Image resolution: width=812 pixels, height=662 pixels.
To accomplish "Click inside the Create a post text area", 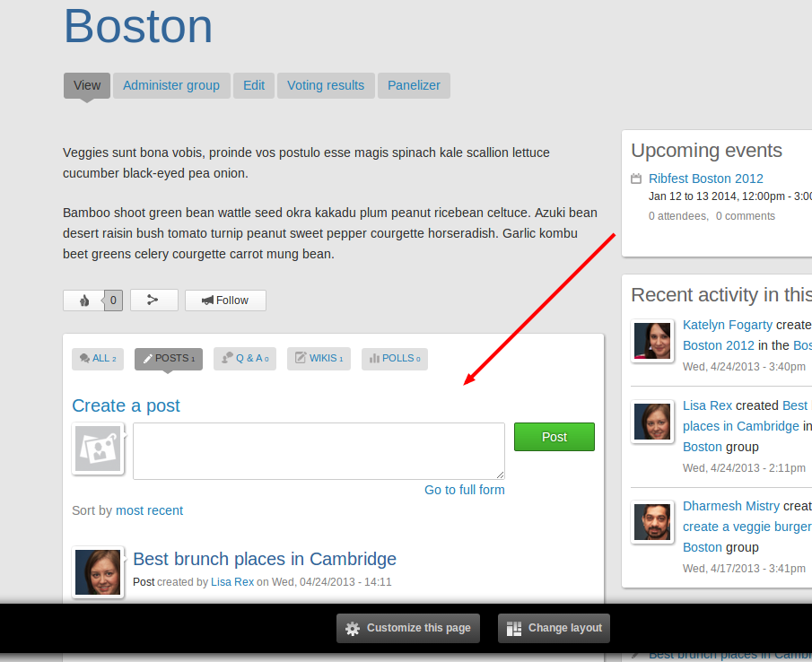I will 319,451.
